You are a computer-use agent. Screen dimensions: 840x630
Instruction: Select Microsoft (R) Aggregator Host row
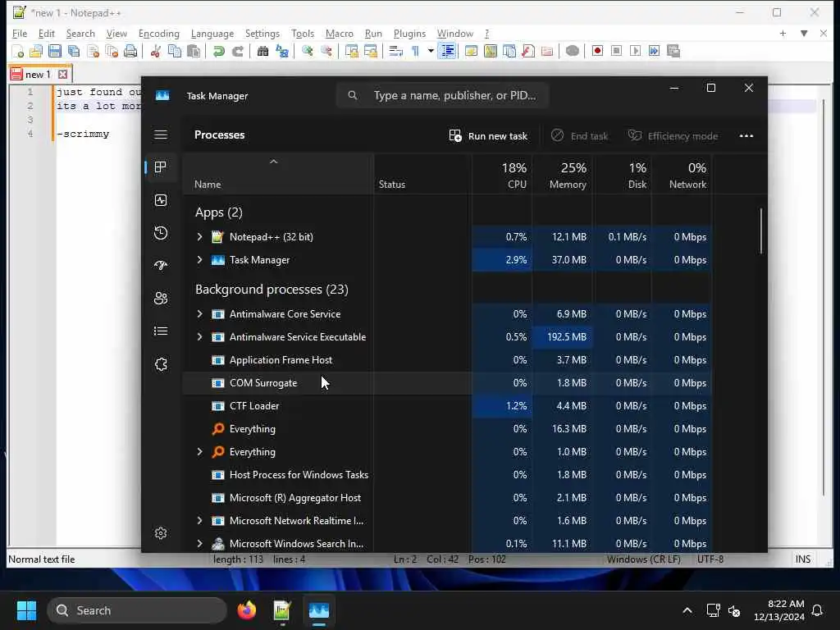click(447, 498)
